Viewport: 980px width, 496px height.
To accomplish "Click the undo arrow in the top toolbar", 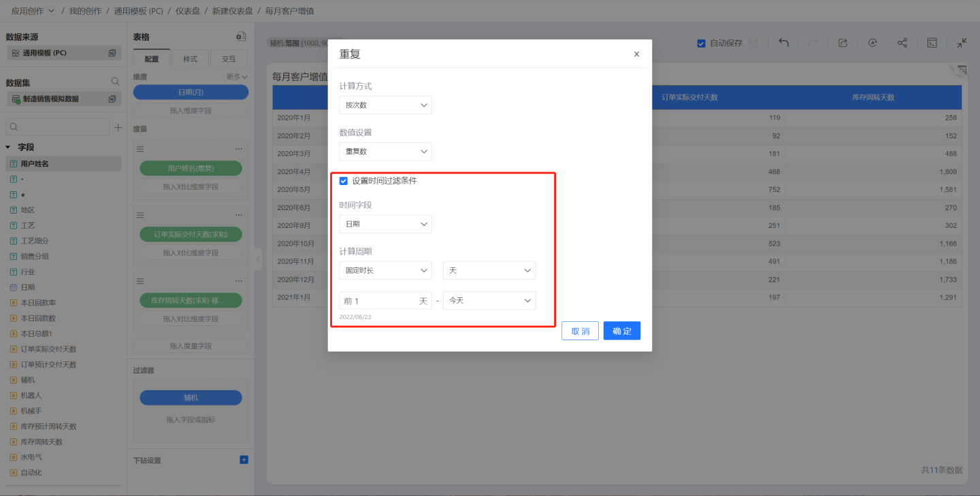I will click(x=783, y=43).
